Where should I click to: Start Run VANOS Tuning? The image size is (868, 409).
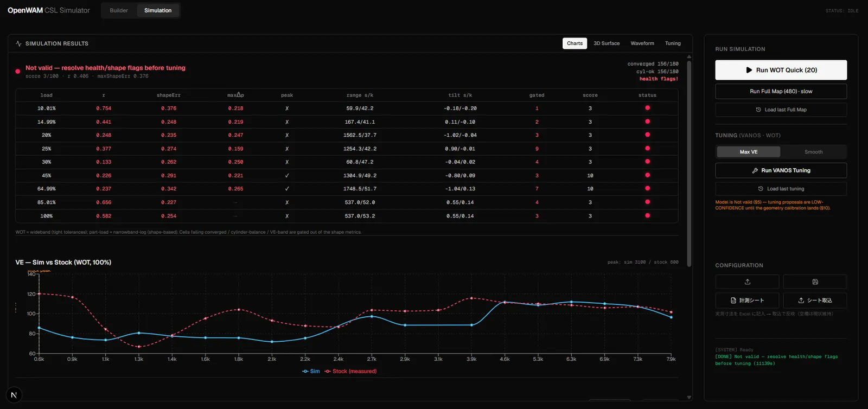click(781, 170)
